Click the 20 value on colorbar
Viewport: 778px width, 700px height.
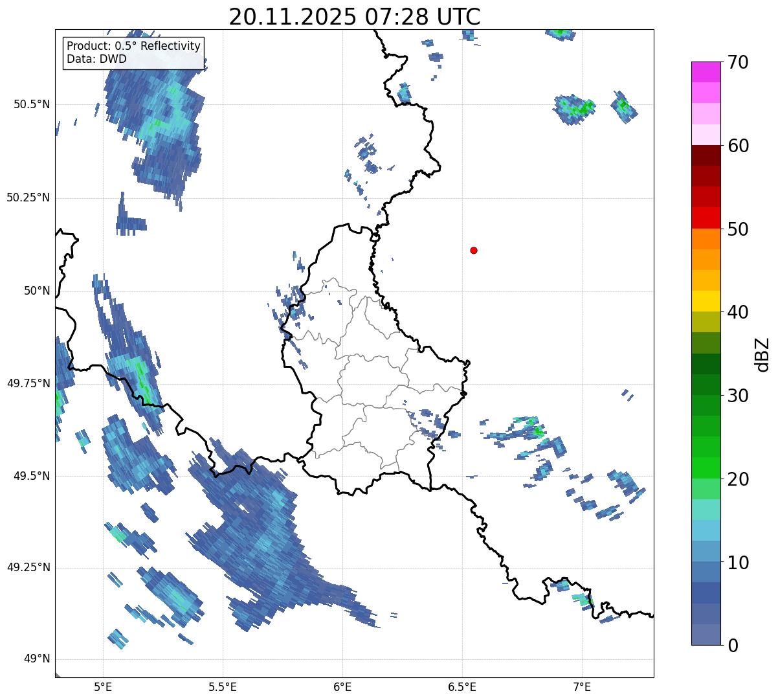737,479
